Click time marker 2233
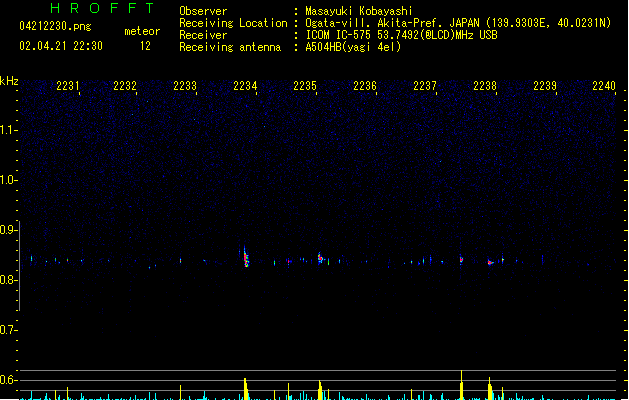This screenshot has height=400, width=629. (x=185, y=86)
